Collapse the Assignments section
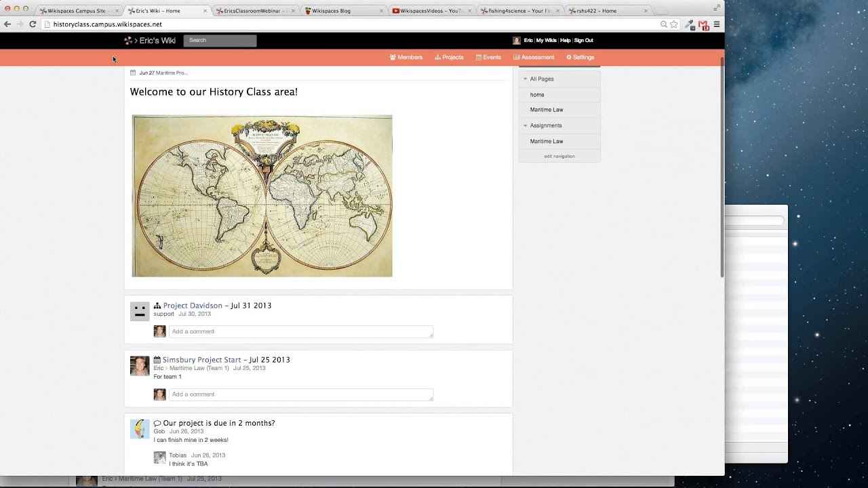The image size is (868, 488). pyautogui.click(x=526, y=125)
